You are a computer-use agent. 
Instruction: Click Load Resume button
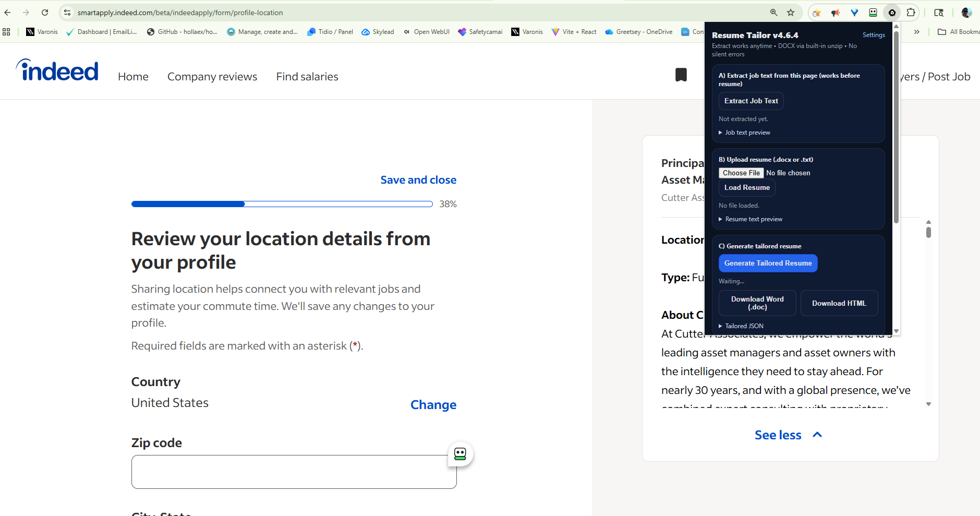pos(747,188)
